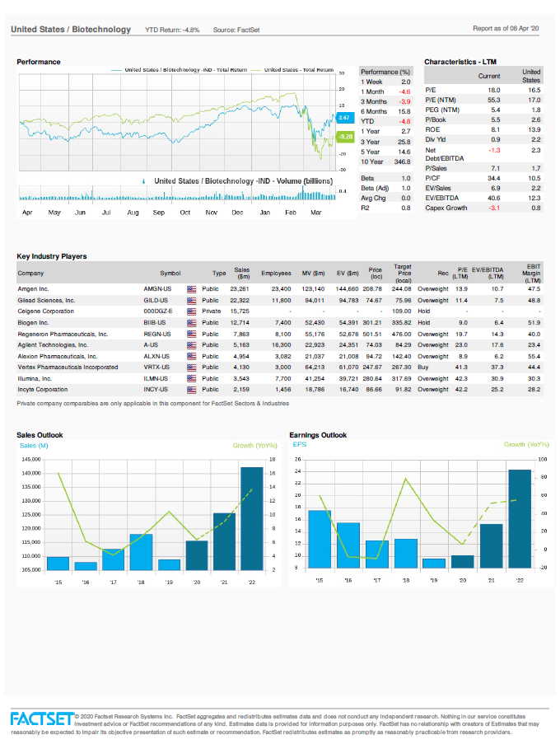The width and height of the screenshot is (560, 744).
Task: Click the United States / Biotechnology report title
Action: pyautogui.click(x=71, y=30)
